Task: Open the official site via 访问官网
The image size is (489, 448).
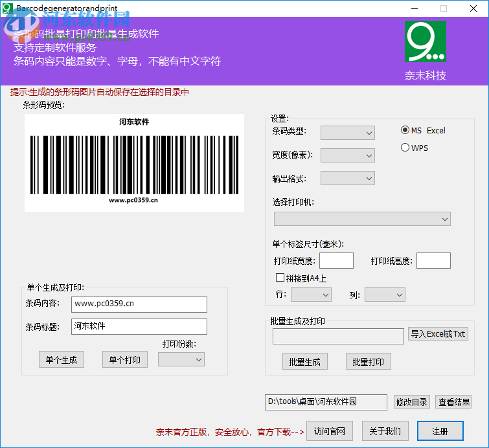Action: point(330,431)
